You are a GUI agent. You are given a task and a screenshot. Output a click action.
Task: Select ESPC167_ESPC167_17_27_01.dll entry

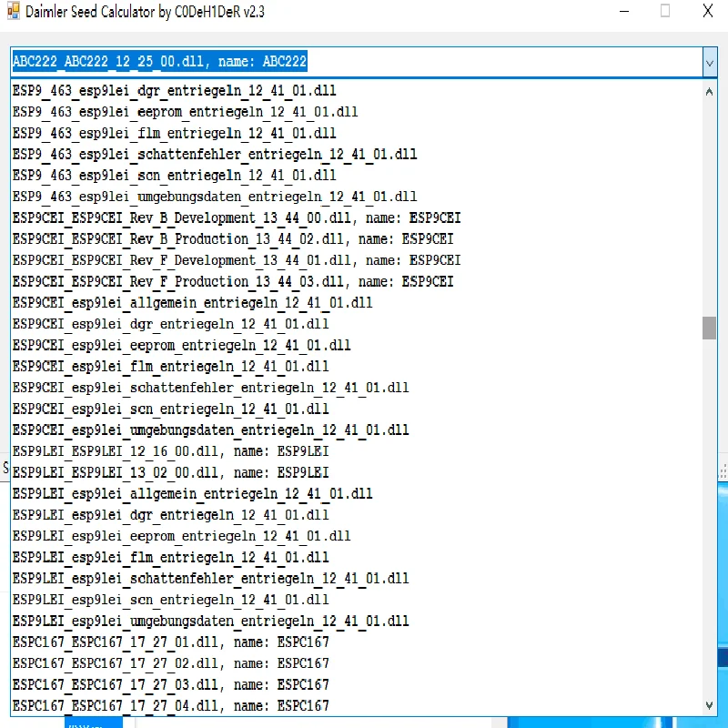pos(357,642)
